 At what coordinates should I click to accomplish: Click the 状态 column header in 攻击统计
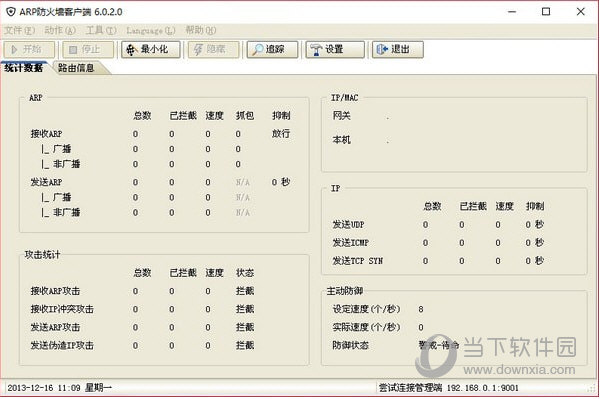[245, 273]
